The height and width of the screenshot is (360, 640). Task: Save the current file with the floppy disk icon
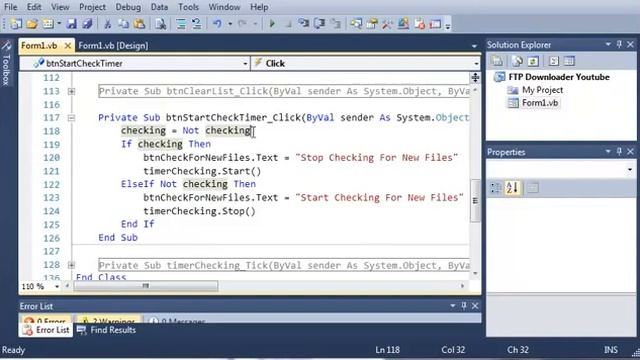pyautogui.click(x=71, y=24)
